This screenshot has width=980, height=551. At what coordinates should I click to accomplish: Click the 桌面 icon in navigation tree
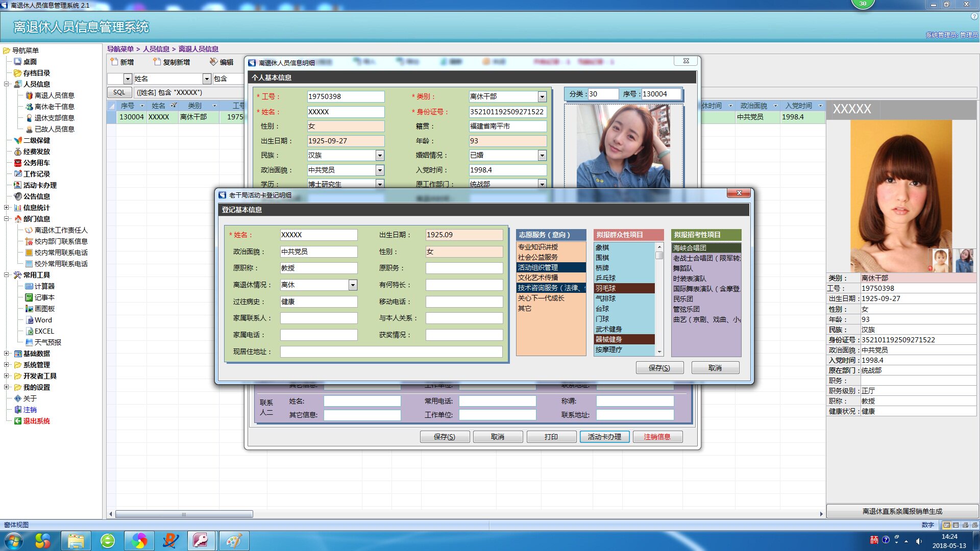(x=18, y=62)
